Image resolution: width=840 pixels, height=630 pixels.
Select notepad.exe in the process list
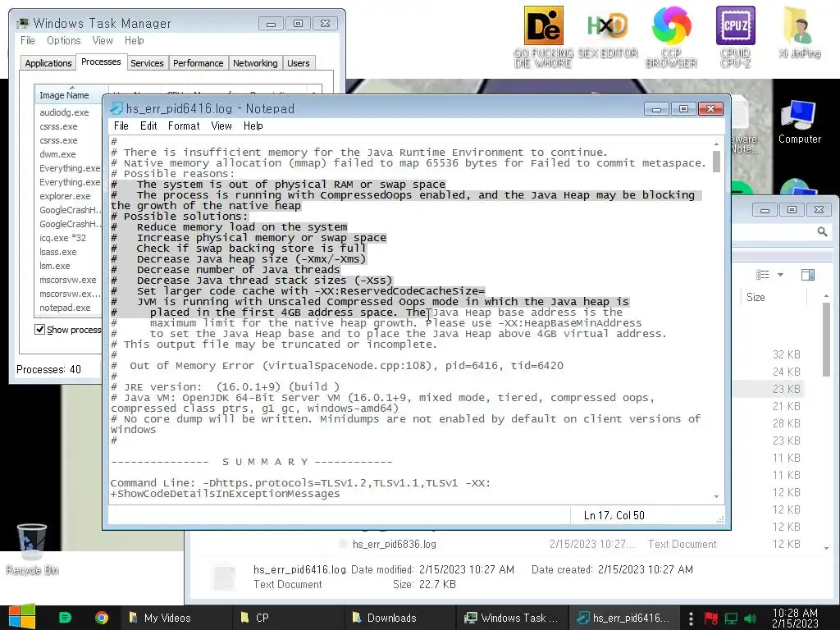pos(65,308)
